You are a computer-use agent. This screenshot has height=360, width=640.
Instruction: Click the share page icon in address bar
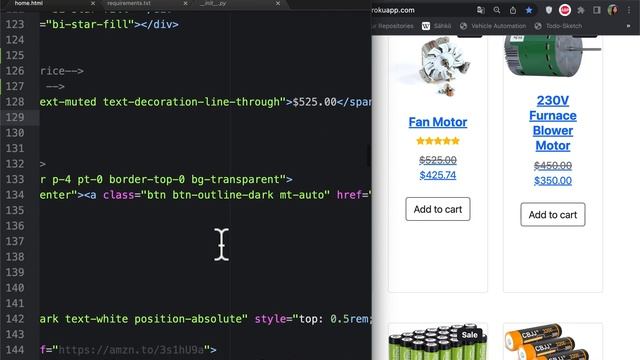point(513,10)
